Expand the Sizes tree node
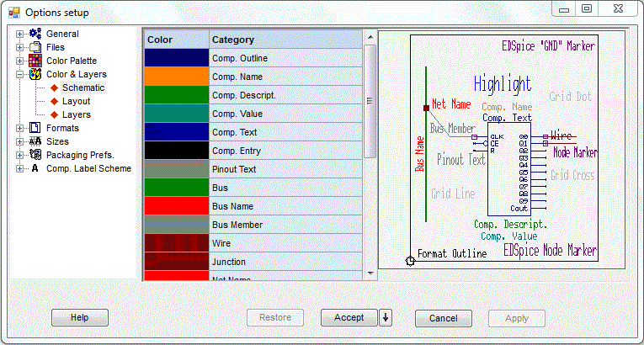This screenshot has width=644, height=345. 19,141
